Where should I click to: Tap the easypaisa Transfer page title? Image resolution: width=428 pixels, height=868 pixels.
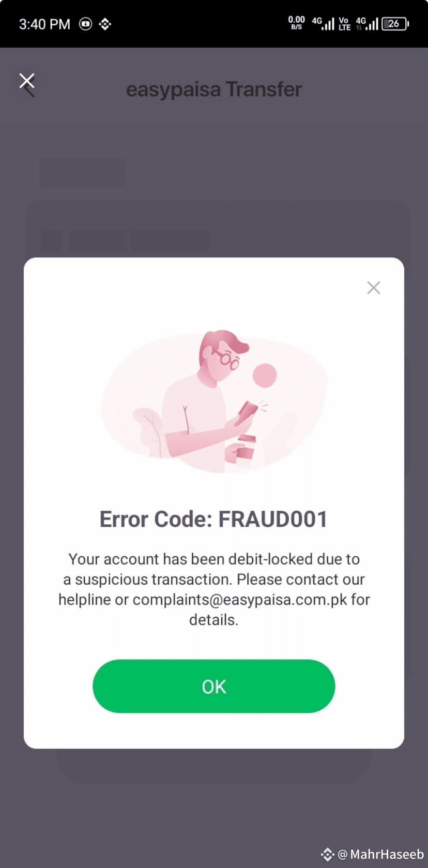(x=214, y=89)
